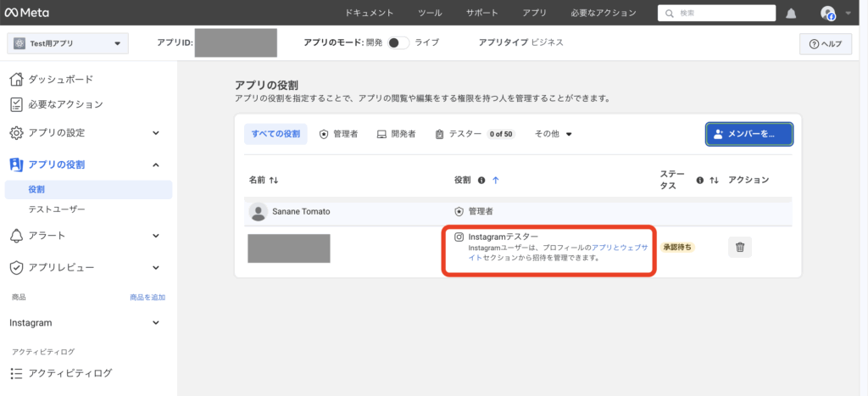Screen dimensions: 868x396
Task: Click the メンバーを… add member button
Action: pyautogui.click(x=749, y=134)
